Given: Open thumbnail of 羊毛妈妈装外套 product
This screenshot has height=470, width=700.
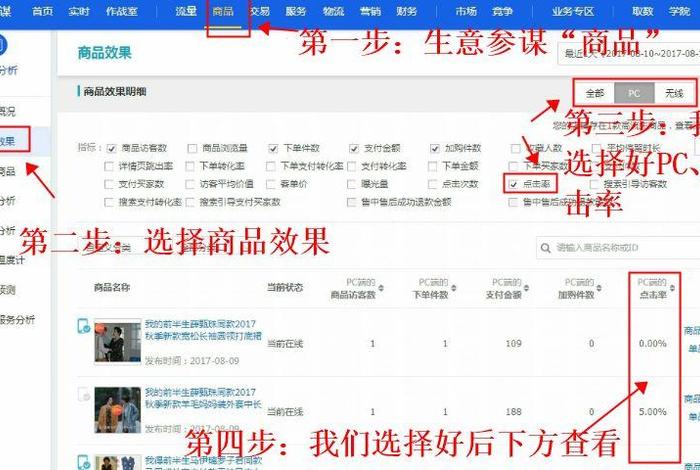Looking at the screenshot, I should click(x=117, y=410).
